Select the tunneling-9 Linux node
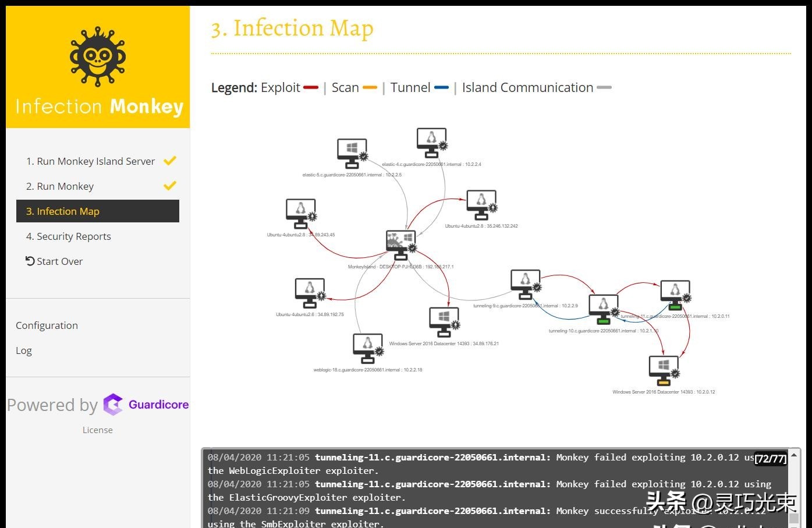The height and width of the screenshot is (528, 812). (526, 284)
